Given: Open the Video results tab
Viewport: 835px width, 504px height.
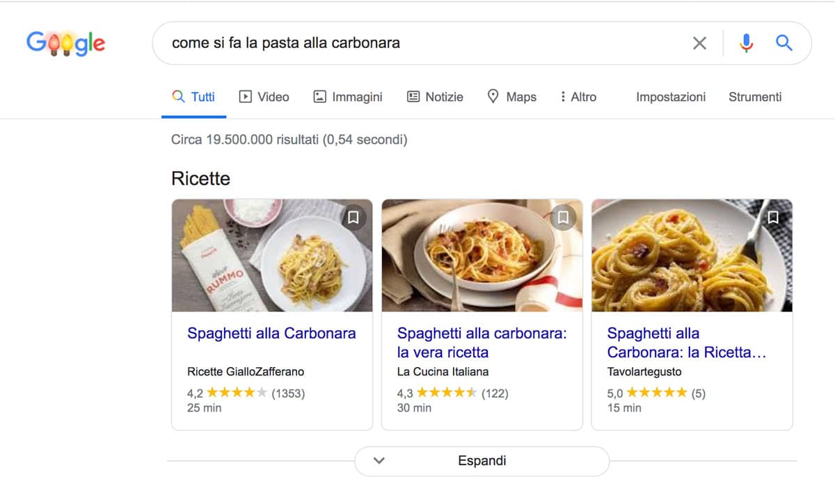Looking at the screenshot, I should coord(264,97).
